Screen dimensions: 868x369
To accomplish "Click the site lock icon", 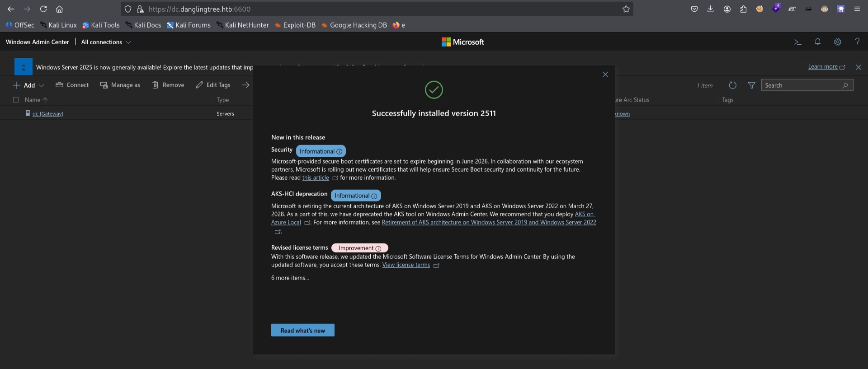I will coord(140,9).
